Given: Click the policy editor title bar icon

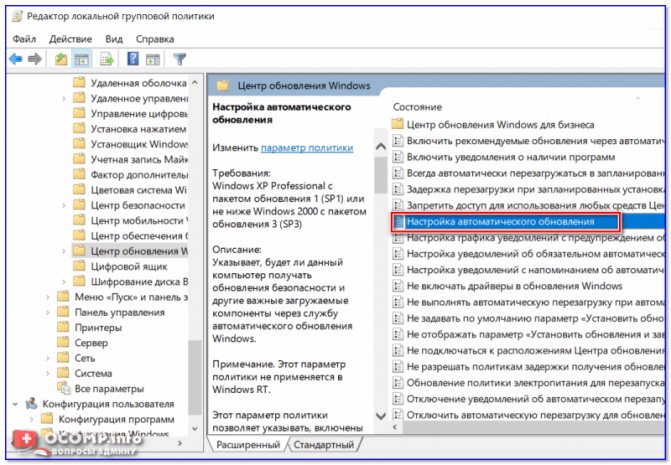Looking at the screenshot, I should pos(17,16).
